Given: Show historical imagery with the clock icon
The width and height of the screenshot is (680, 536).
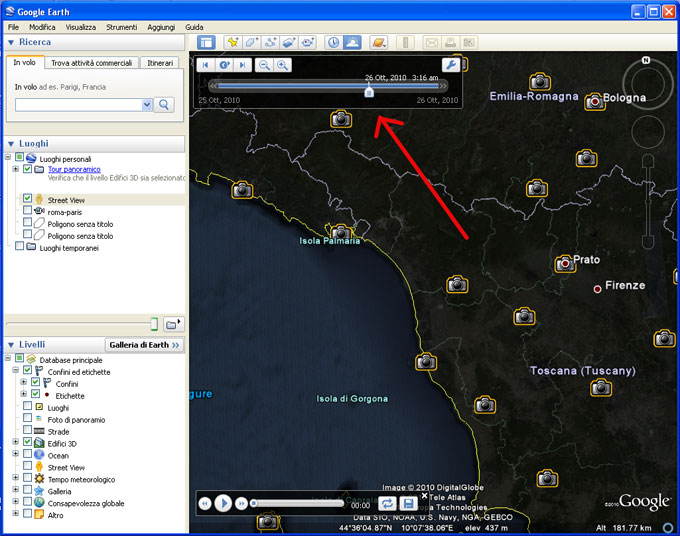Looking at the screenshot, I should click(x=333, y=42).
